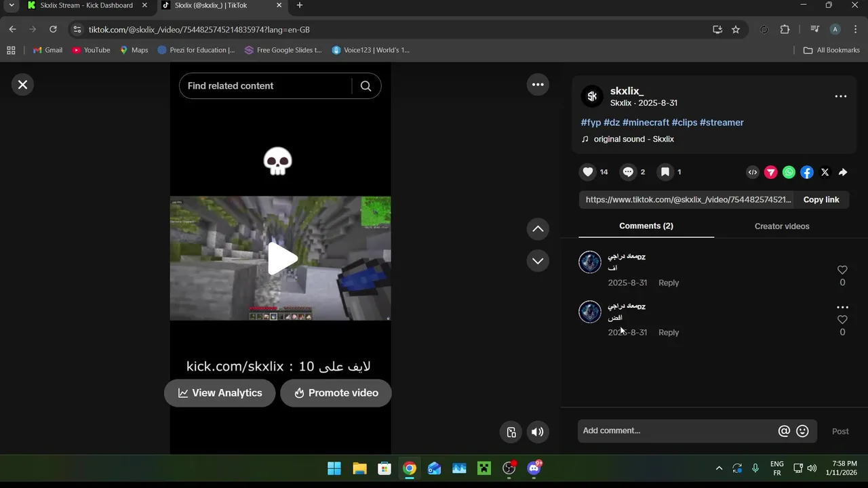
Task: Share to WhatsApp
Action: click(789, 172)
